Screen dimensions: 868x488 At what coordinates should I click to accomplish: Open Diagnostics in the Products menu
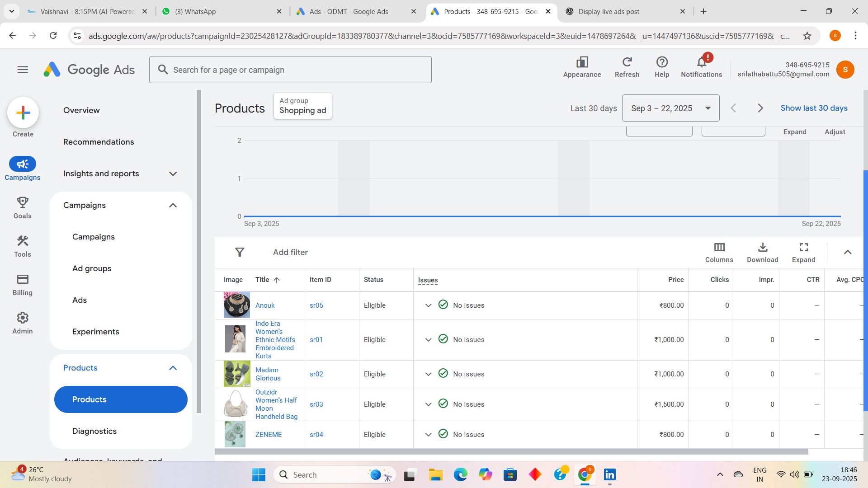(x=94, y=431)
